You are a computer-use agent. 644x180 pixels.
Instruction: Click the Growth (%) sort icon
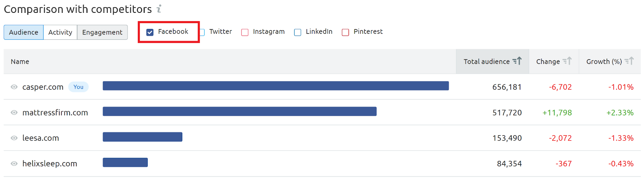pyautogui.click(x=630, y=61)
